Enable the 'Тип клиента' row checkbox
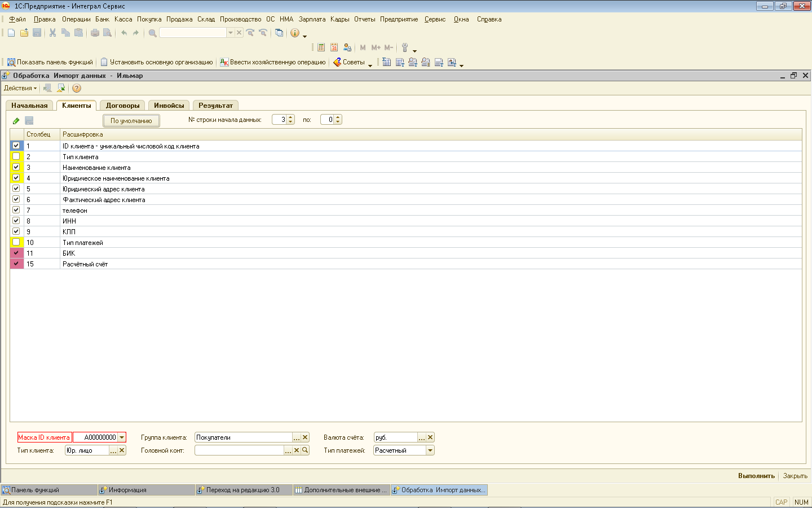 (x=16, y=156)
